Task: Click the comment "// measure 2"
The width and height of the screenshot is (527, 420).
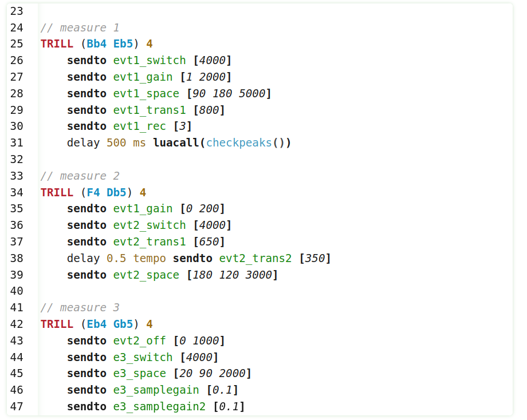Action: point(80,176)
